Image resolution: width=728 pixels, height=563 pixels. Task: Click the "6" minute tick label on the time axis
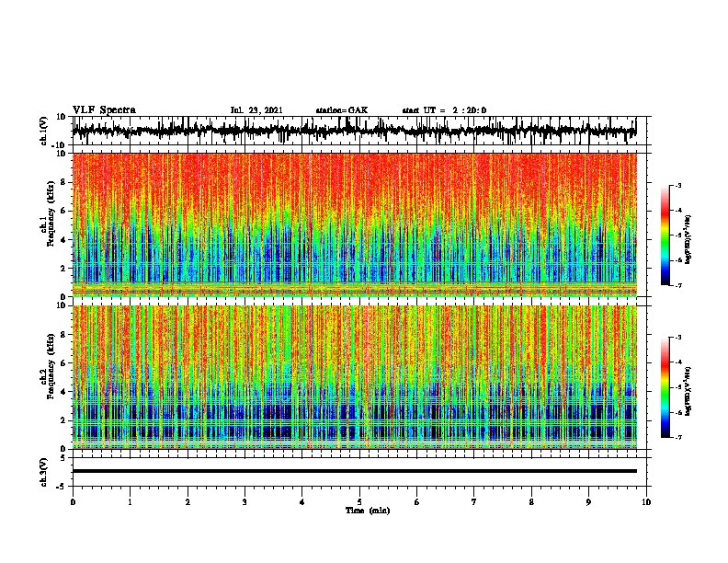417,502
